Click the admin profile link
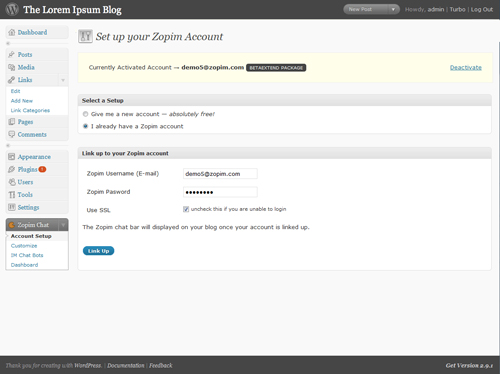The height and width of the screenshot is (374, 500). 436,9
